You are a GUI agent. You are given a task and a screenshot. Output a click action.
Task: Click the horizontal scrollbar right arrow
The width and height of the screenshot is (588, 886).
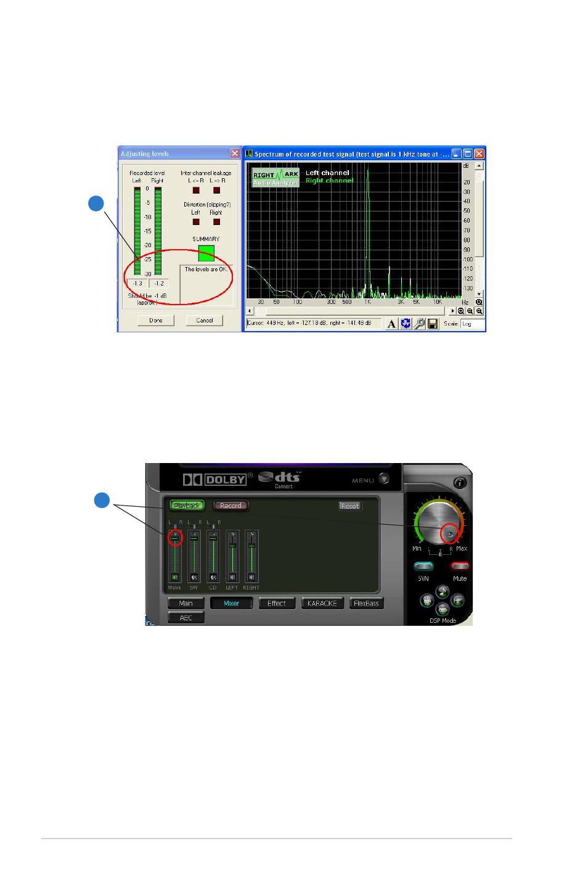click(x=452, y=311)
